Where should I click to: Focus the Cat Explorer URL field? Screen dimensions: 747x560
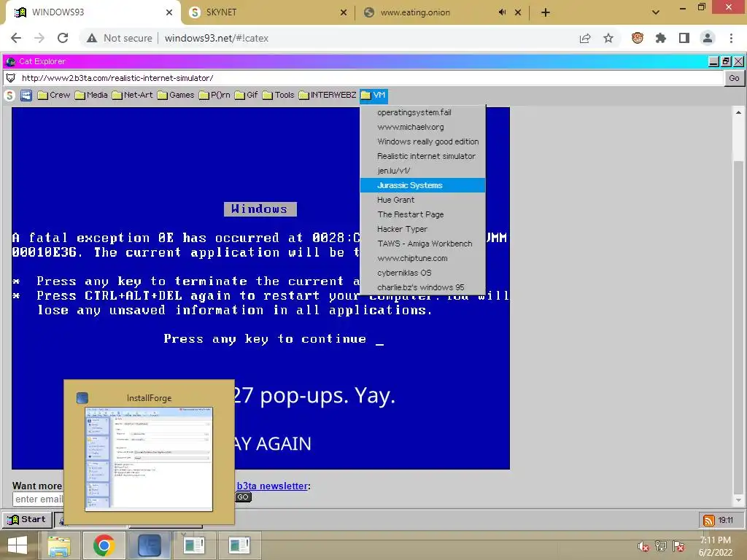point(371,78)
